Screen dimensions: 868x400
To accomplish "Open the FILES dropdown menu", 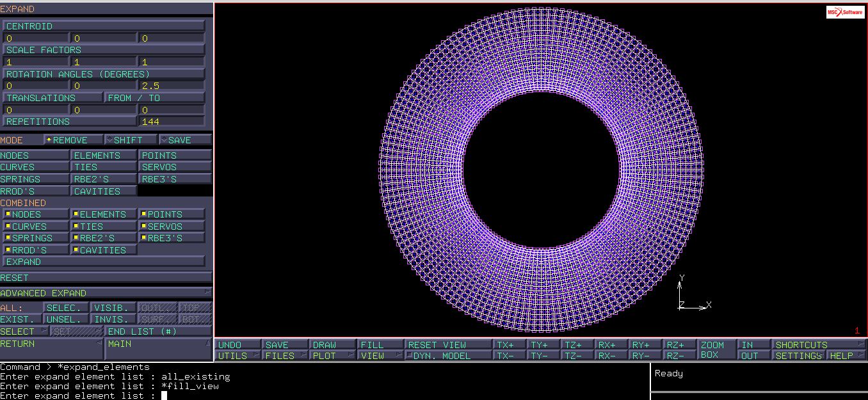I will coord(285,356).
